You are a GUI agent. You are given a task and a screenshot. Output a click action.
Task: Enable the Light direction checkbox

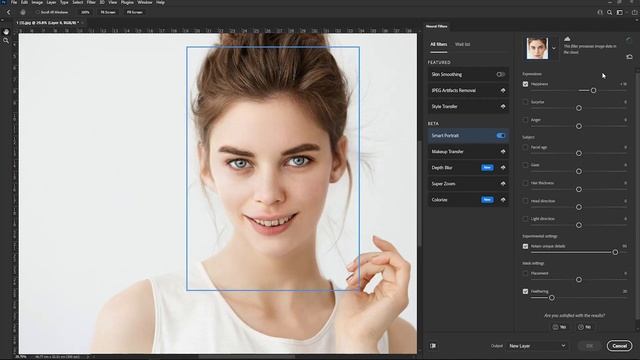tap(525, 219)
